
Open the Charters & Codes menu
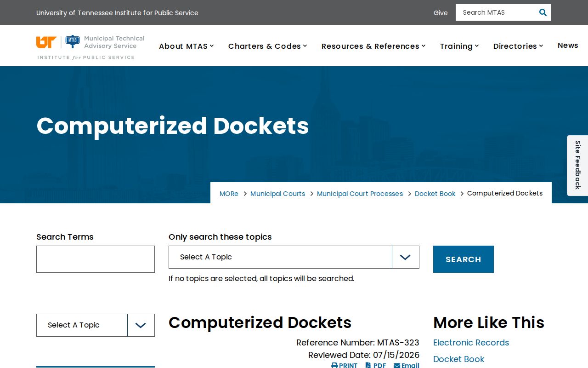(268, 46)
